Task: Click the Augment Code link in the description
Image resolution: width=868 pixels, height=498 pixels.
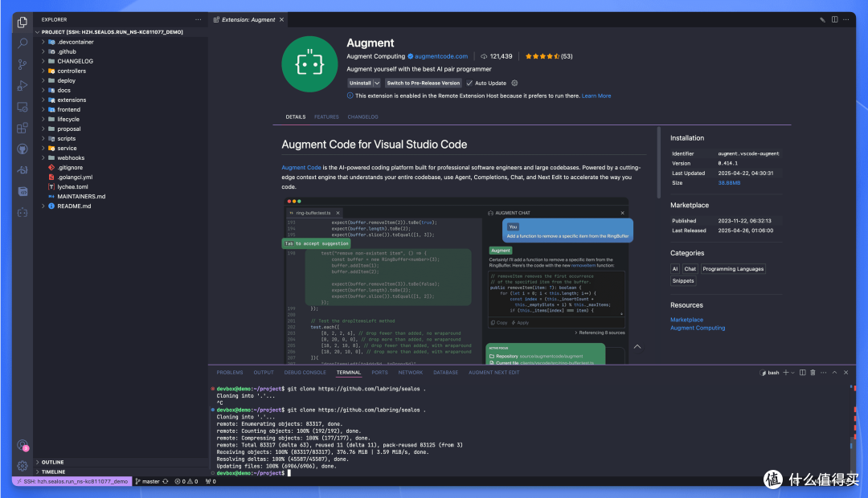Action: pos(301,168)
